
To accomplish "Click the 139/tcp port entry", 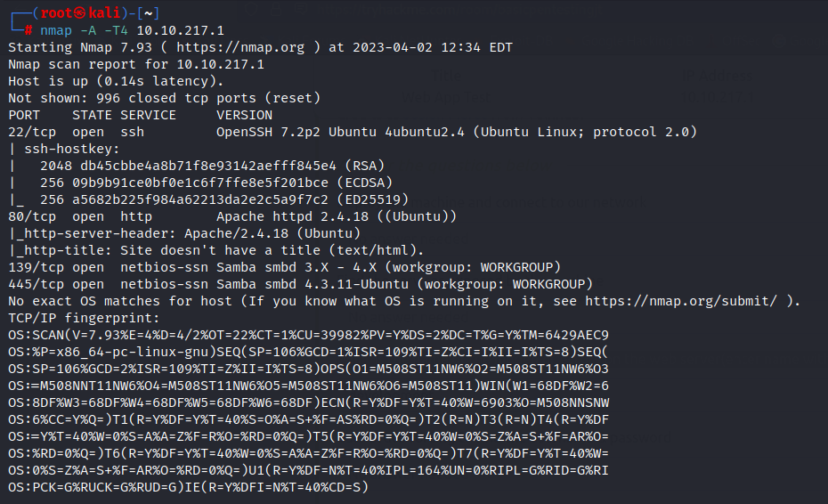I will pyautogui.click(x=37, y=267).
